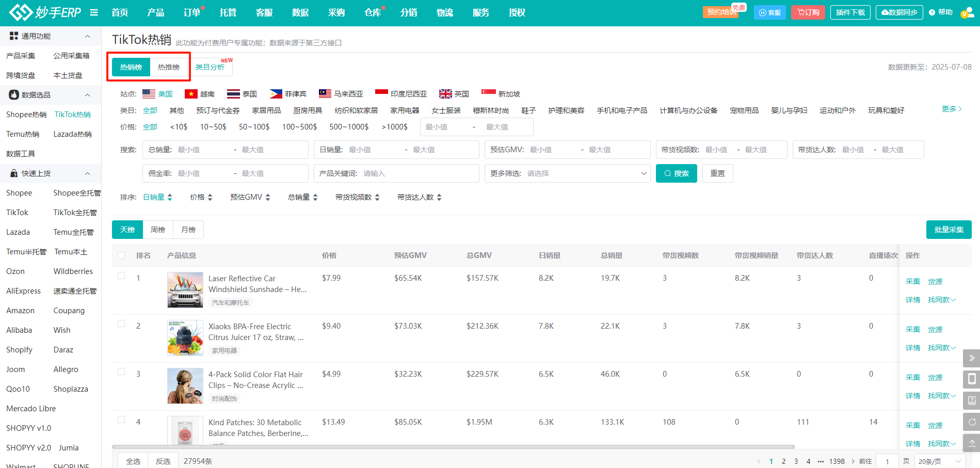Click the user avatar icon

tap(967, 13)
